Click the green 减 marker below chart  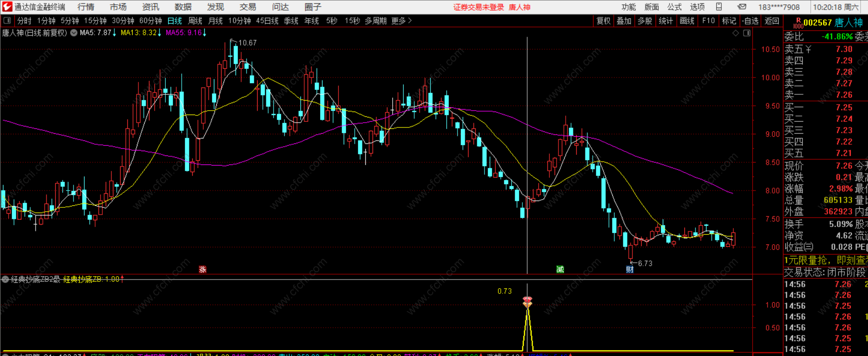click(560, 269)
